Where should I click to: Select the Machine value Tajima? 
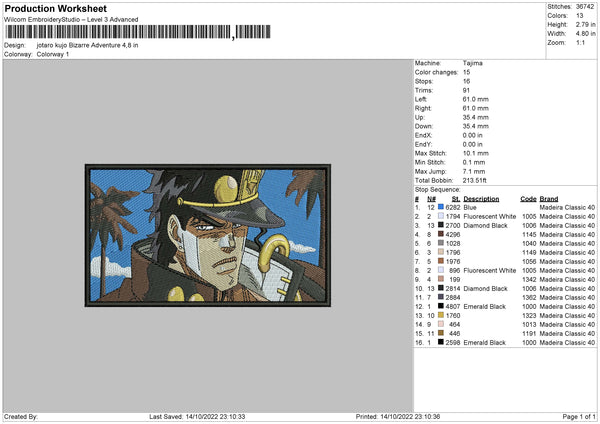point(473,63)
